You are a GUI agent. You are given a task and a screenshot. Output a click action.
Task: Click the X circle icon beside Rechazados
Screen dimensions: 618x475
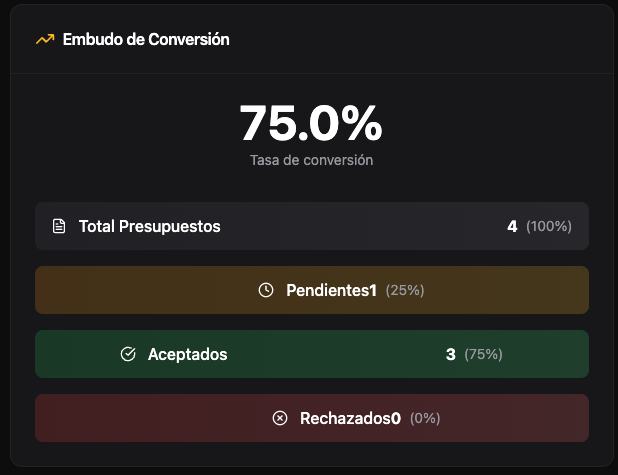280,418
